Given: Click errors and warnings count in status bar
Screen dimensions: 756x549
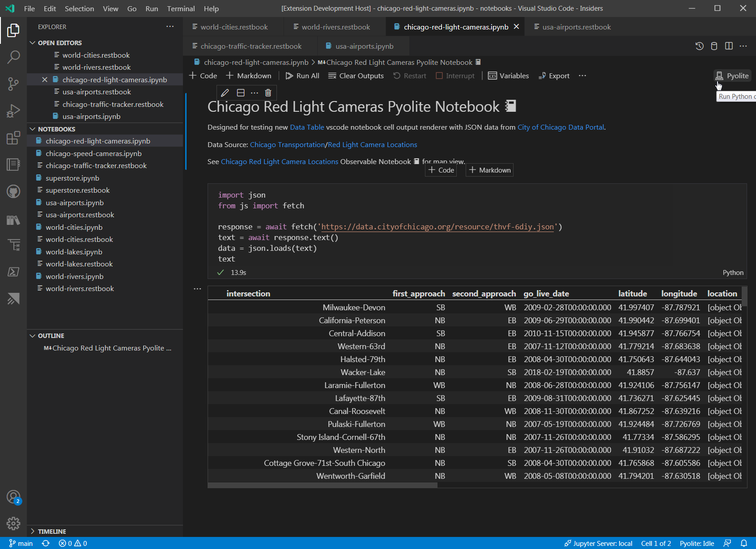Looking at the screenshot, I should tap(73, 543).
